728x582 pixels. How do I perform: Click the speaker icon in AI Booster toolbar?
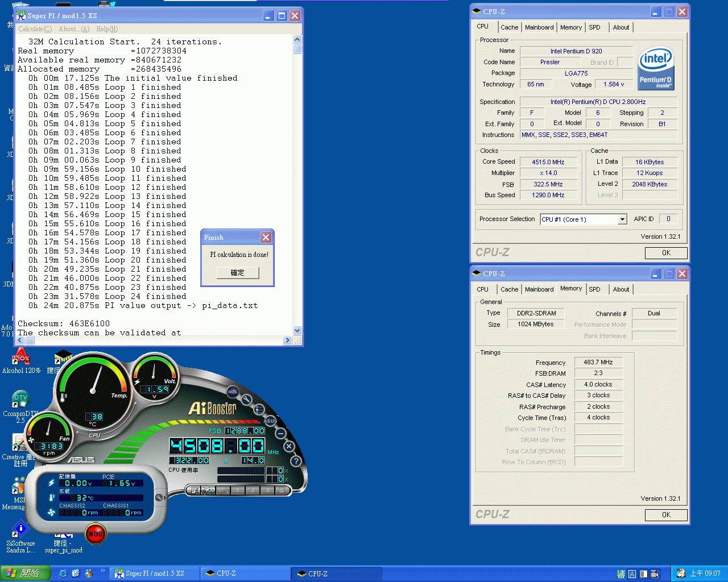pyautogui.click(x=223, y=490)
